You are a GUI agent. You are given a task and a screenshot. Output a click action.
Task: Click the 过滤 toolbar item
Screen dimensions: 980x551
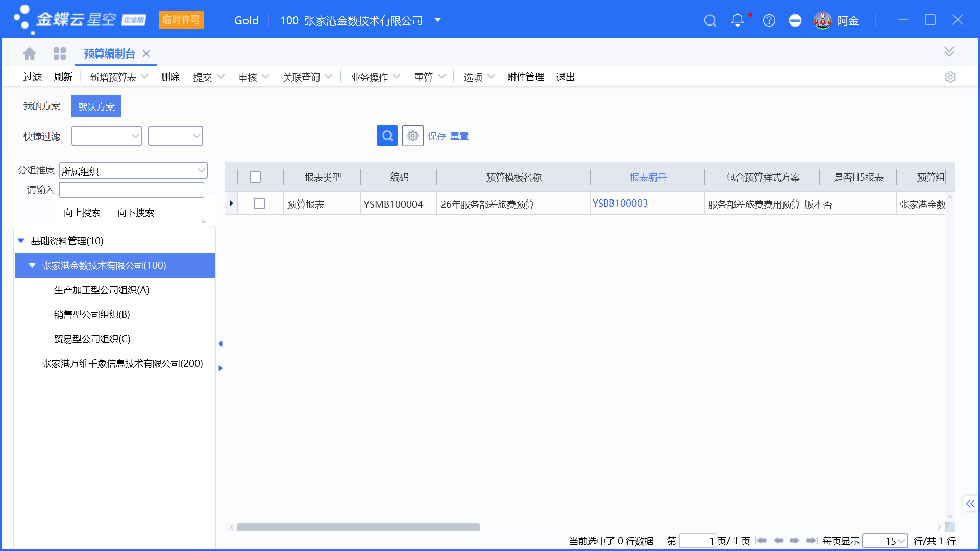click(33, 77)
